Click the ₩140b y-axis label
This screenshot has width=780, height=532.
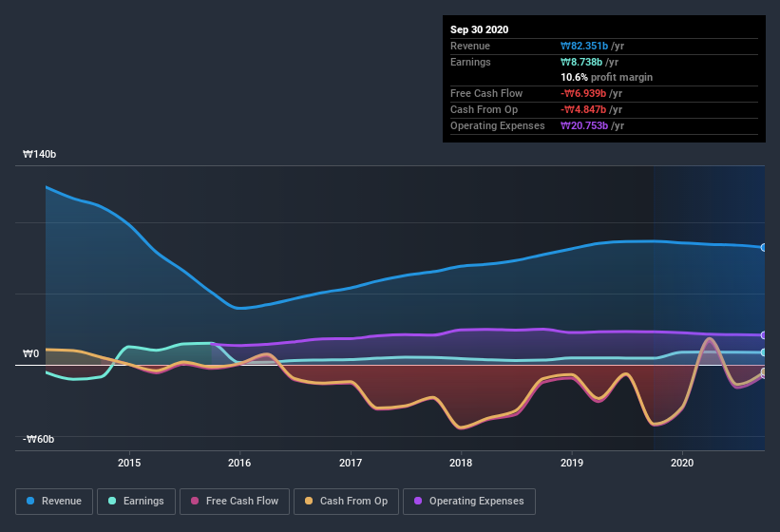pos(39,154)
